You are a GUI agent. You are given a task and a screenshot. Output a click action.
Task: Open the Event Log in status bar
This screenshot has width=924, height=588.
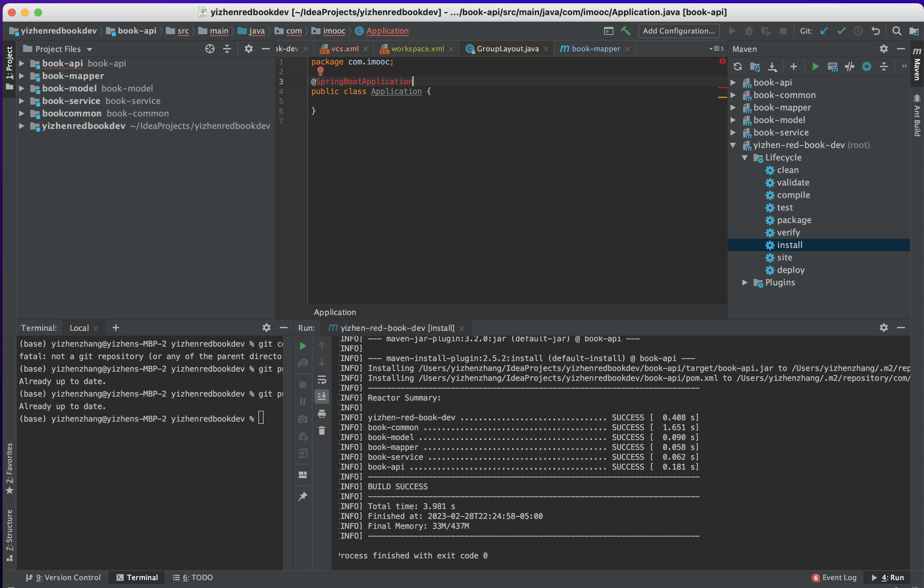point(834,577)
